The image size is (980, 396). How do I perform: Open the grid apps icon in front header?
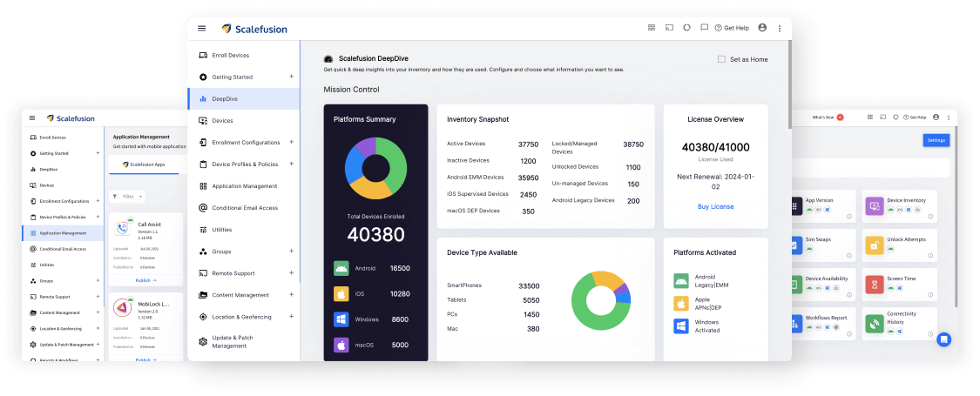coord(652,28)
